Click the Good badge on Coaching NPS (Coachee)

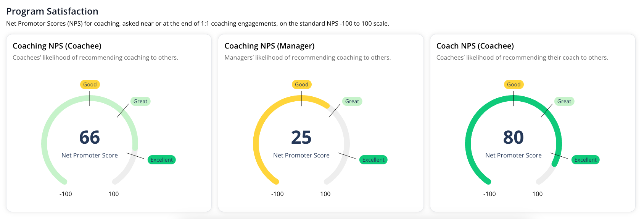pos(90,84)
